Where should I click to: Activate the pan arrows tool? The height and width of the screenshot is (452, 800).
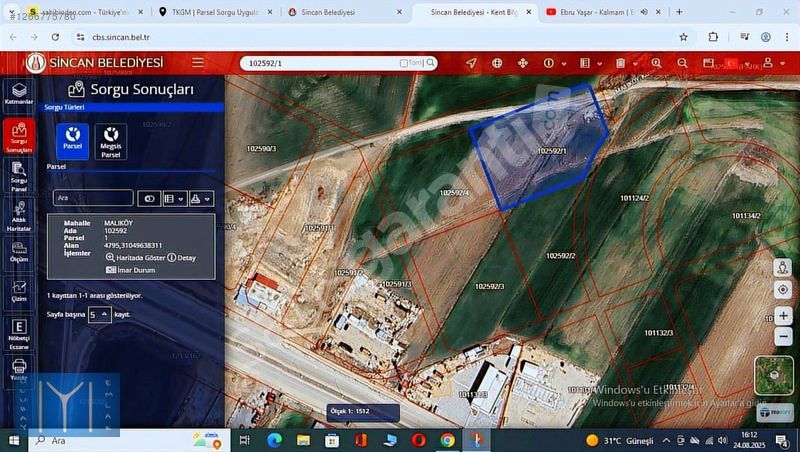tap(522, 63)
